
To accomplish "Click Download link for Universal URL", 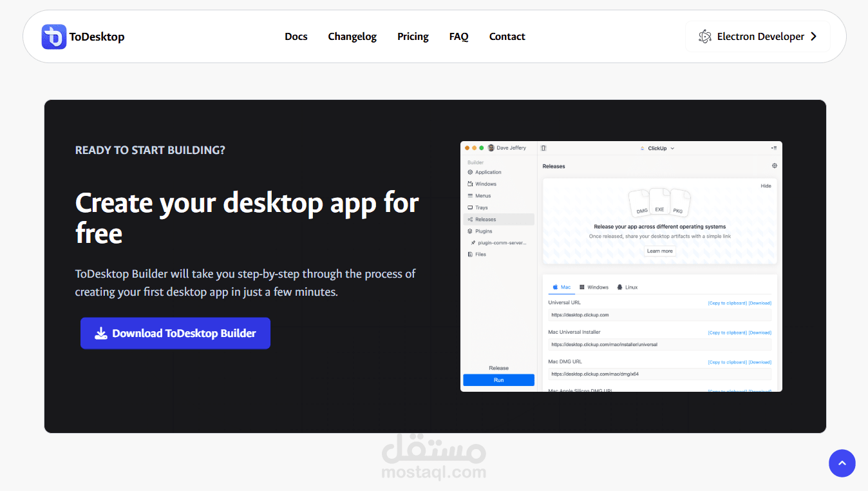I will click(x=760, y=303).
